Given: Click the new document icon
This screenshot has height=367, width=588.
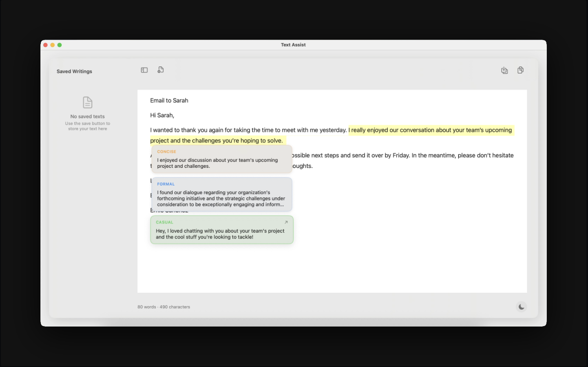Looking at the screenshot, I should pyautogui.click(x=161, y=70).
